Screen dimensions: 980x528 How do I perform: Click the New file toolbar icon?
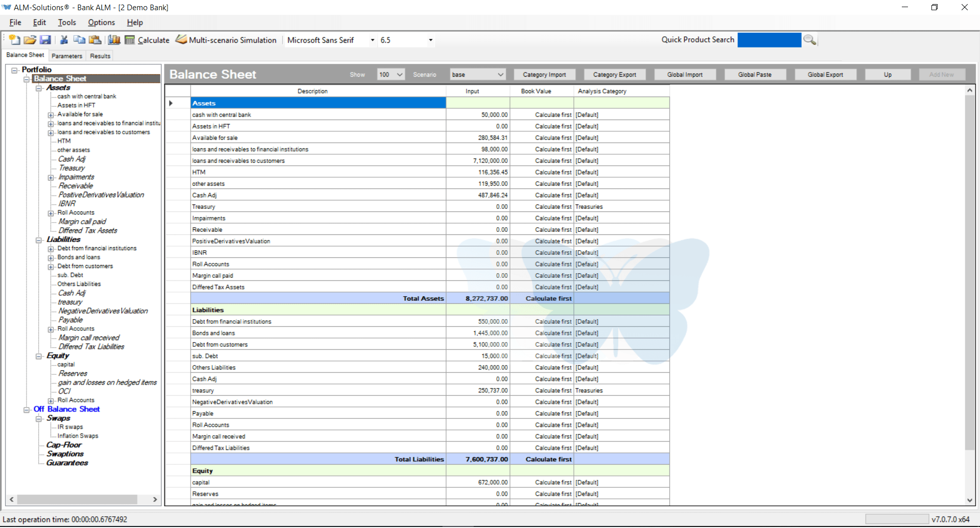tap(14, 40)
